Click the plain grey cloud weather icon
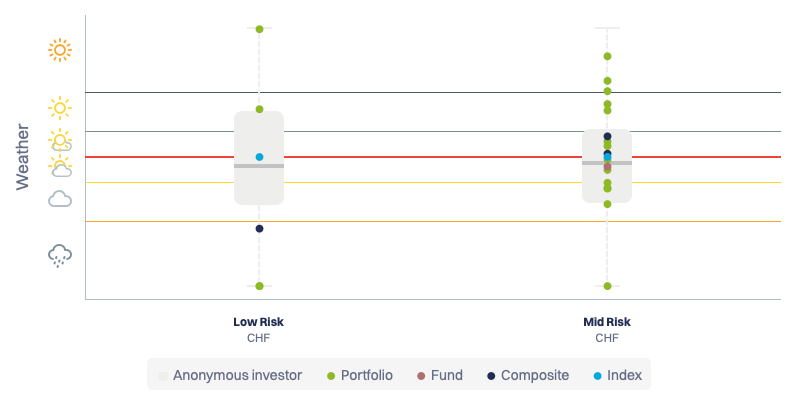 [x=60, y=199]
